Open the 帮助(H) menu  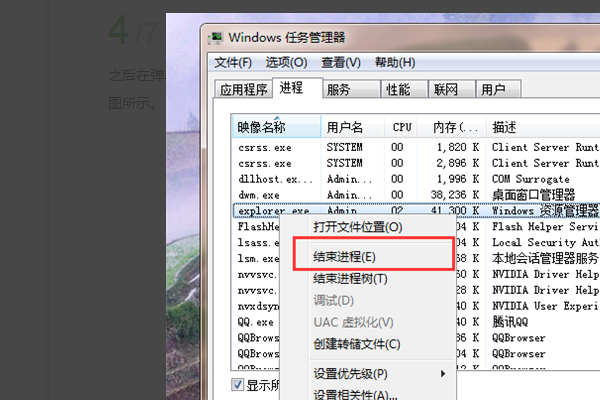[x=395, y=62]
